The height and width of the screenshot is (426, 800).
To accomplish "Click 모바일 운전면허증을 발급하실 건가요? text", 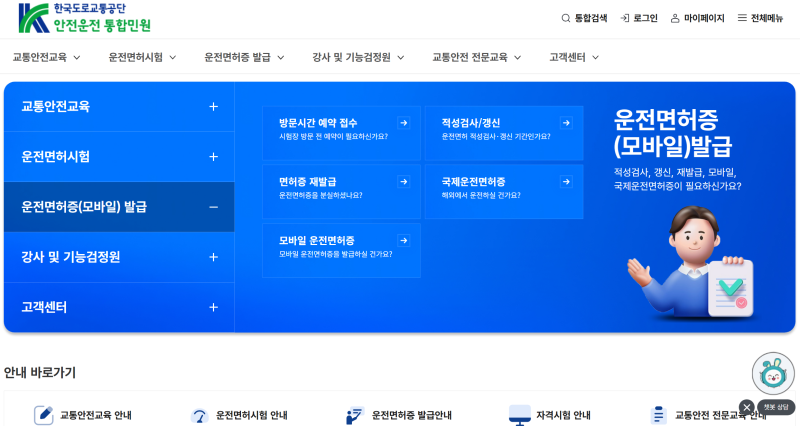I will pos(335,254).
